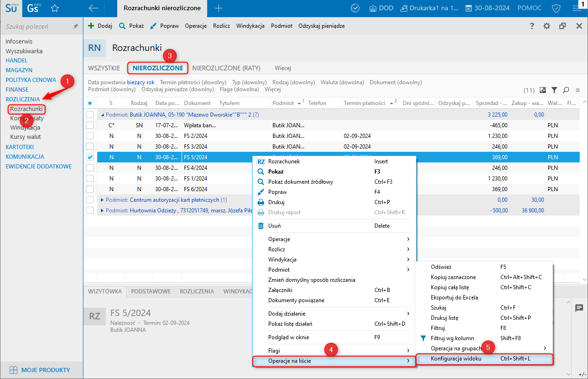Click the help question mark icon
The width and height of the screenshot is (588, 379).
[x=532, y=26]
